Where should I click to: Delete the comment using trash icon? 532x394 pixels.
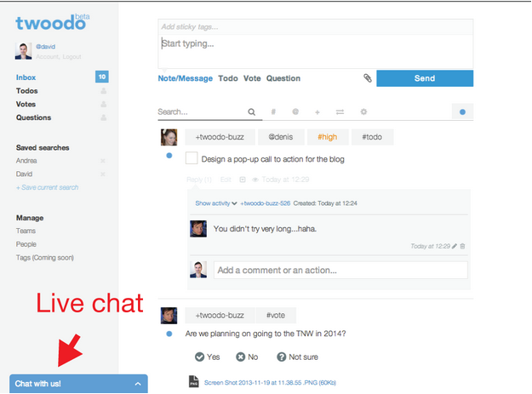pos(463,246)
